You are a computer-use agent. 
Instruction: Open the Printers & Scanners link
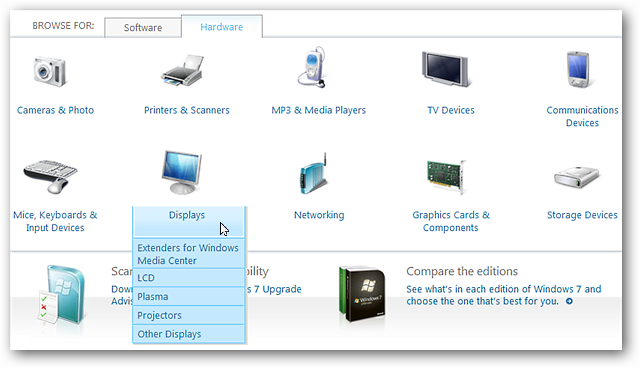pos(187,110)
